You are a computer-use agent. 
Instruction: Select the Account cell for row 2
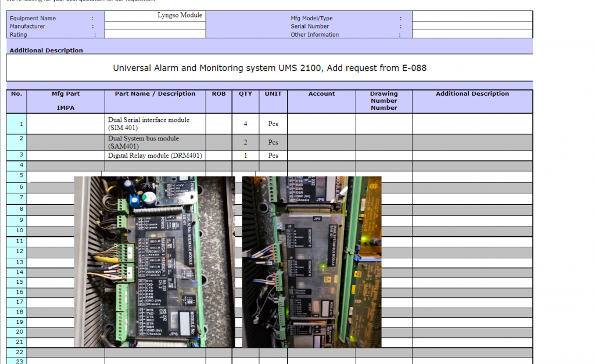pos(321,142)
